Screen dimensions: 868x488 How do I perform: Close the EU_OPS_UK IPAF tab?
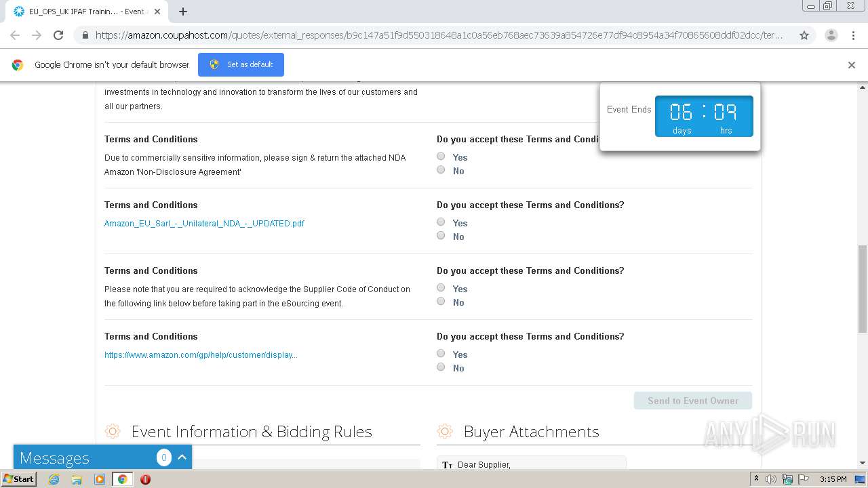coord(157,12)
